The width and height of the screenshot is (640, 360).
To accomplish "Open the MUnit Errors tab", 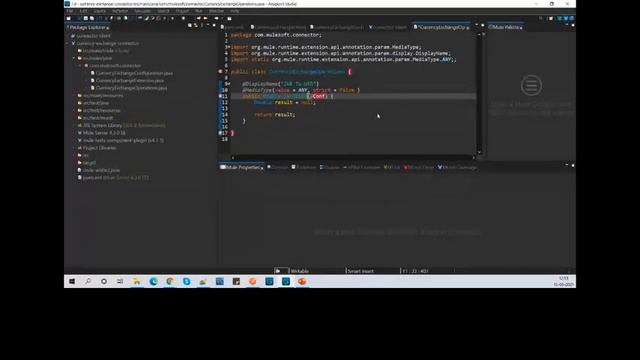I will tap(419, 167).
